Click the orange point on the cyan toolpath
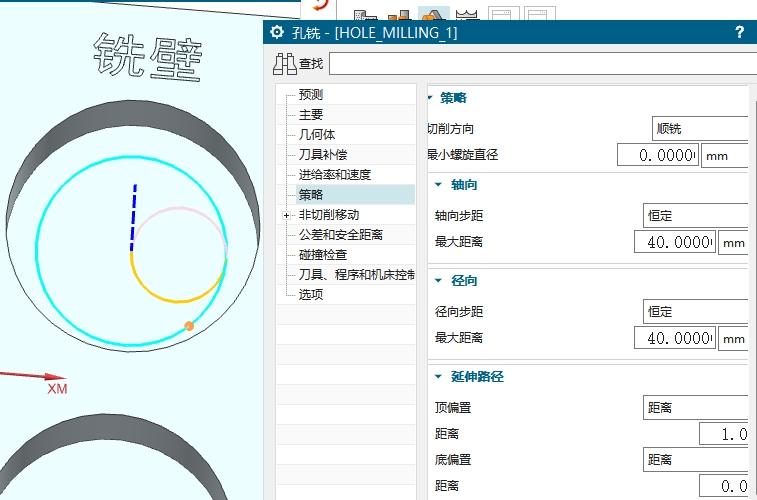 coord(189,326)
